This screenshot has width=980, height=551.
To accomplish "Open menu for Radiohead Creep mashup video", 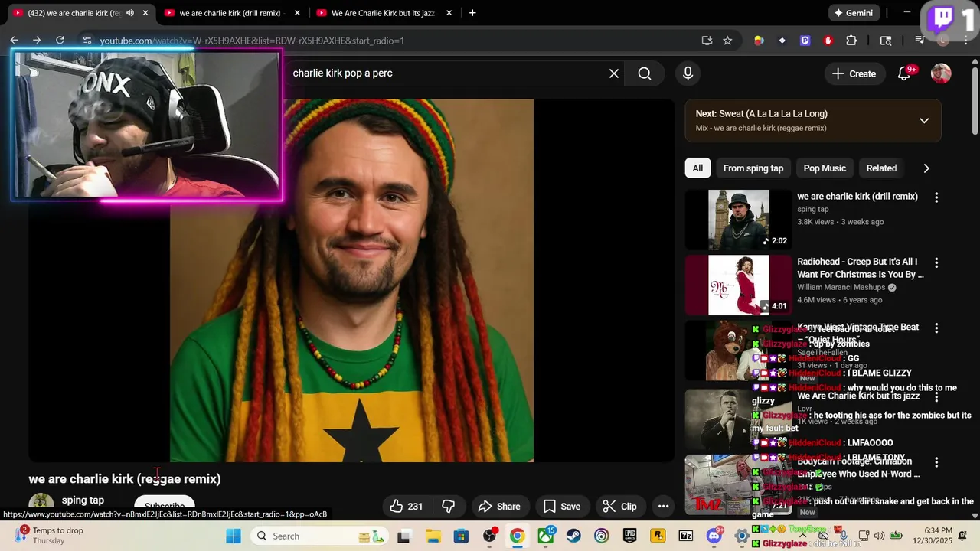I will coord(936,262).
